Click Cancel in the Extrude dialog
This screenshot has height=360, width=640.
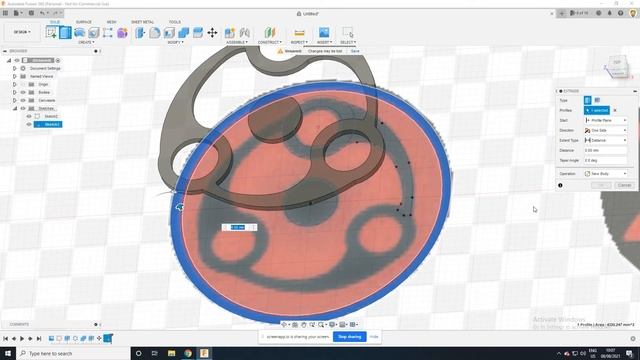624,185
